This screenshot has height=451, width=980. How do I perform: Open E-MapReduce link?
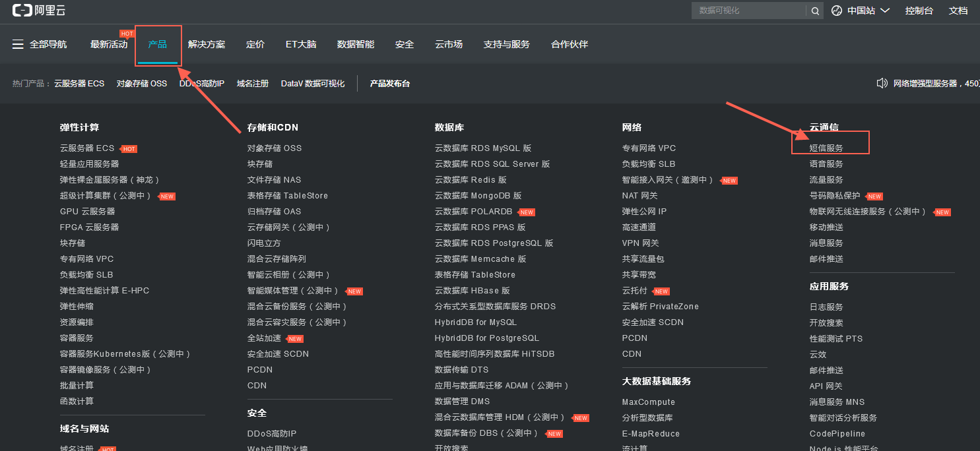(651, 434)
